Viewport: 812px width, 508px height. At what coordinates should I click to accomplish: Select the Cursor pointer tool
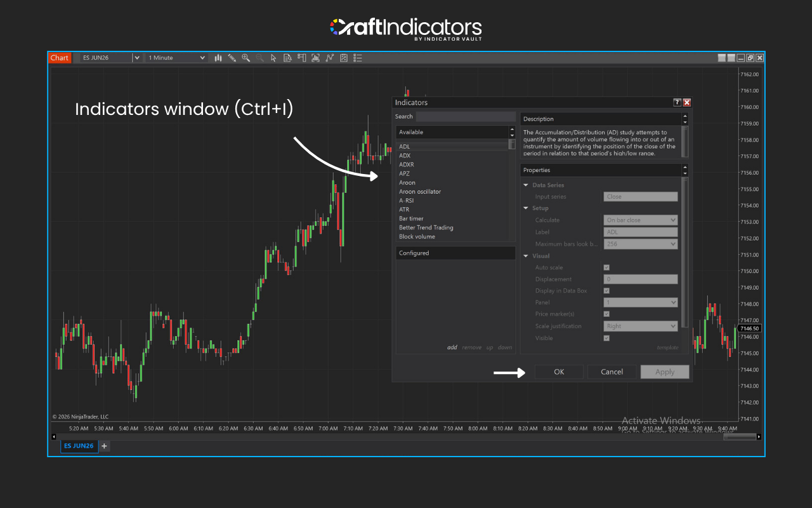(273, 58)
